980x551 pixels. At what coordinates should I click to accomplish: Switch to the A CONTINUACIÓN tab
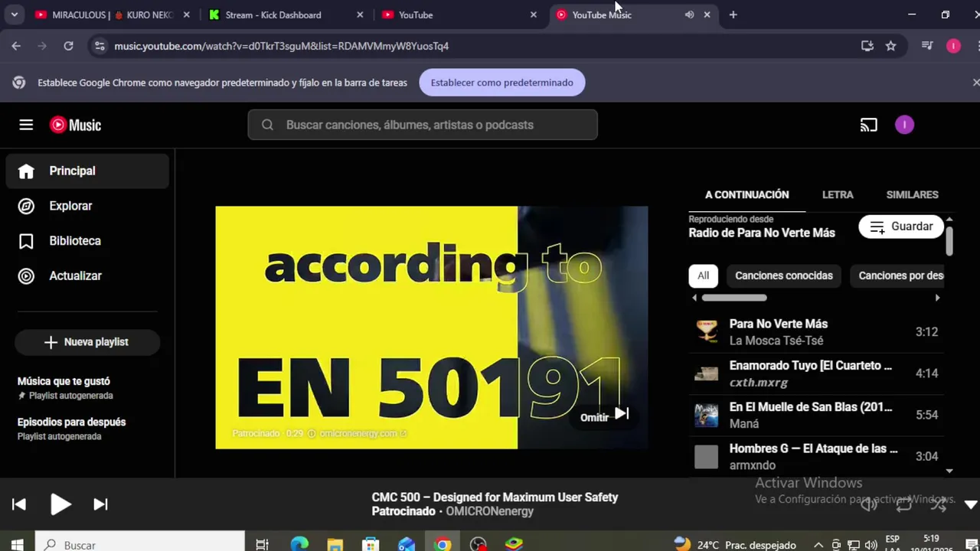click(746, 194)
